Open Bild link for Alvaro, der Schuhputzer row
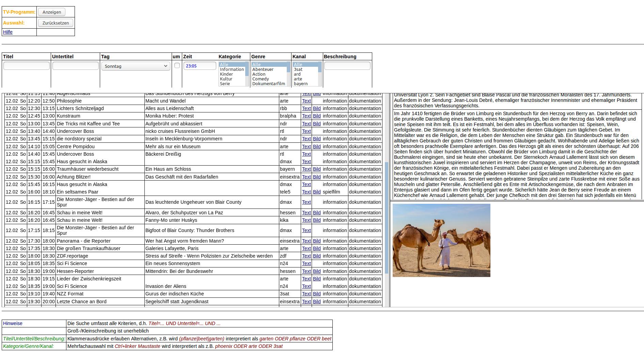 [x=317, y=213]
